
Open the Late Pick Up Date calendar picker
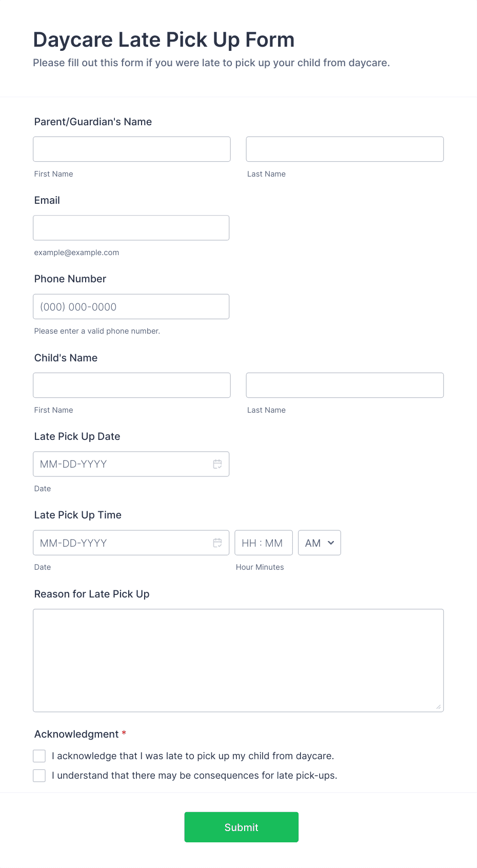pyautogui.click(x=217, y=464)
